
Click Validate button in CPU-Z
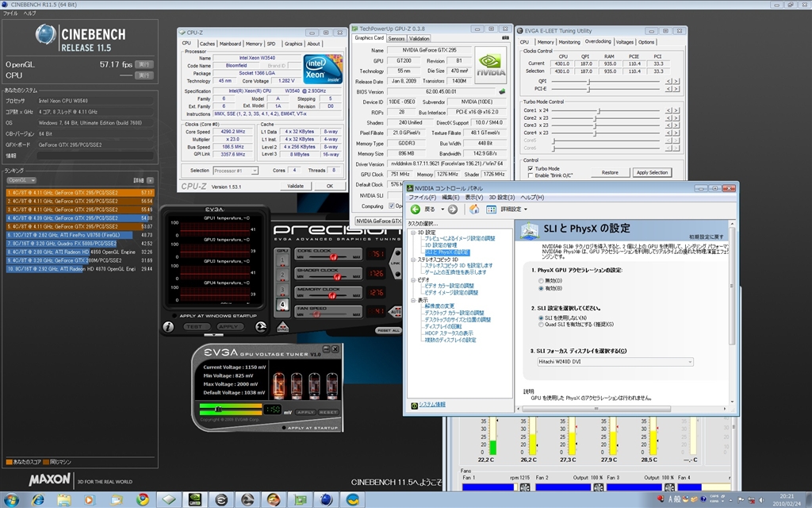click(x=295, y=186)
